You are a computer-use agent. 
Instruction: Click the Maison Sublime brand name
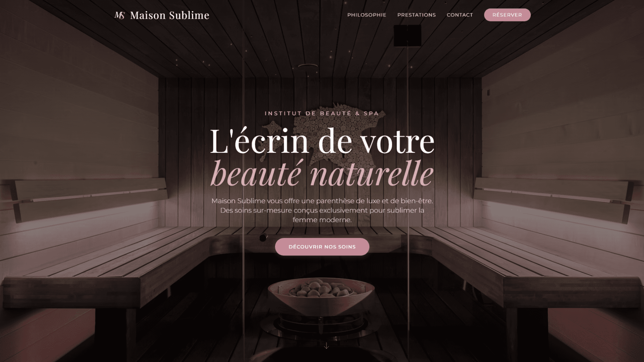169,15
